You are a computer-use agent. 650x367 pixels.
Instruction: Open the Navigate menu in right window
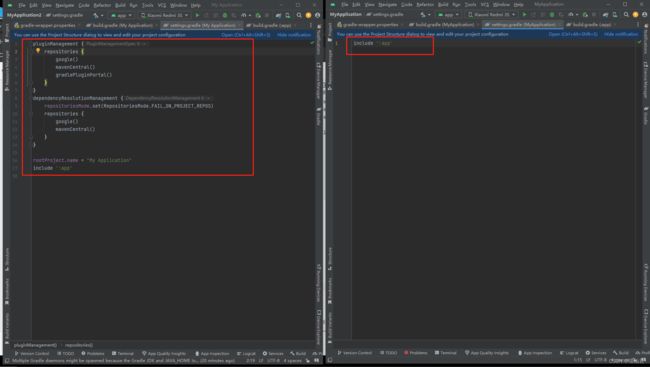point(388,5)
